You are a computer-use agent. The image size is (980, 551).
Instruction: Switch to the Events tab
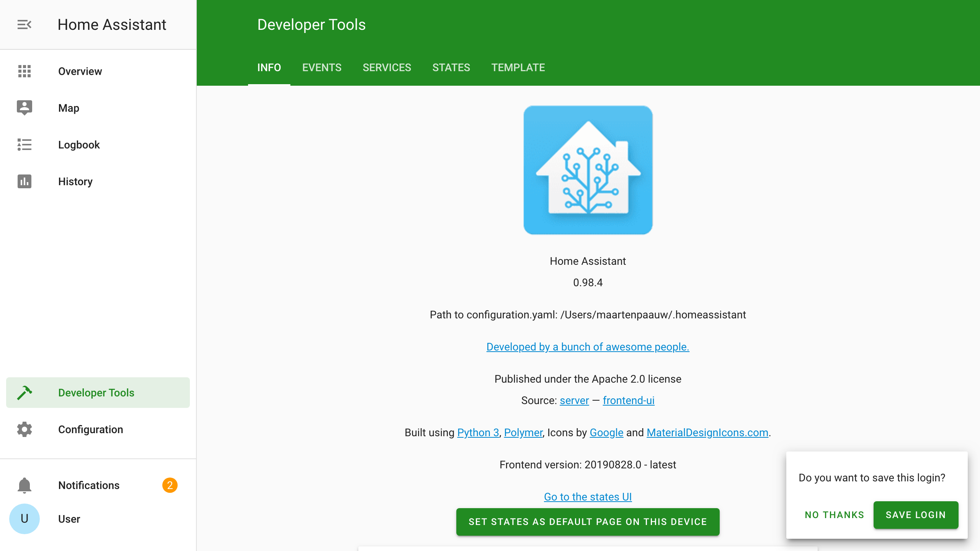[322, 68]
